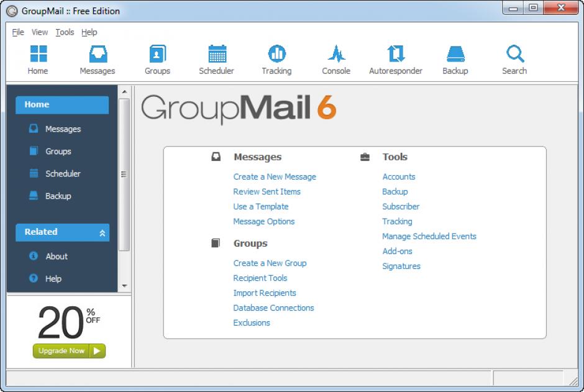Click the briefcase icon beside Tools heading
This screenshot has height=392, width=584.
click(365, 157)
